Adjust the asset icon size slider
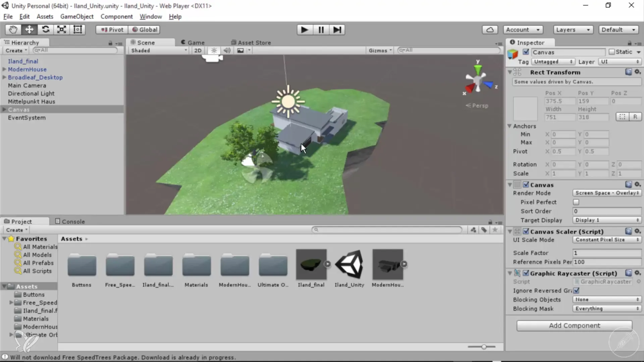This screenshot has width=644, height=362. [x=484, y=347]
